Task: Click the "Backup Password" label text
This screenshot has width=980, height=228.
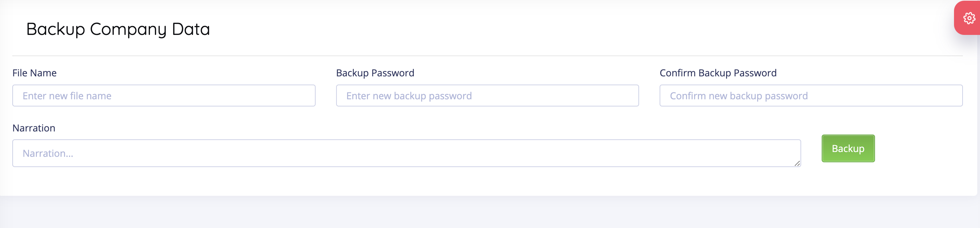Action: 375,73
